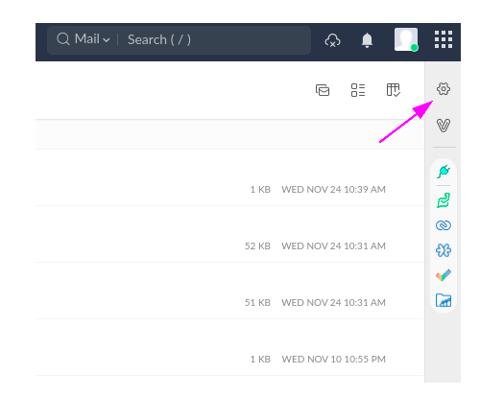Open the notifications bell
This screenshot has width=504, height=420.
pos(367,40)
